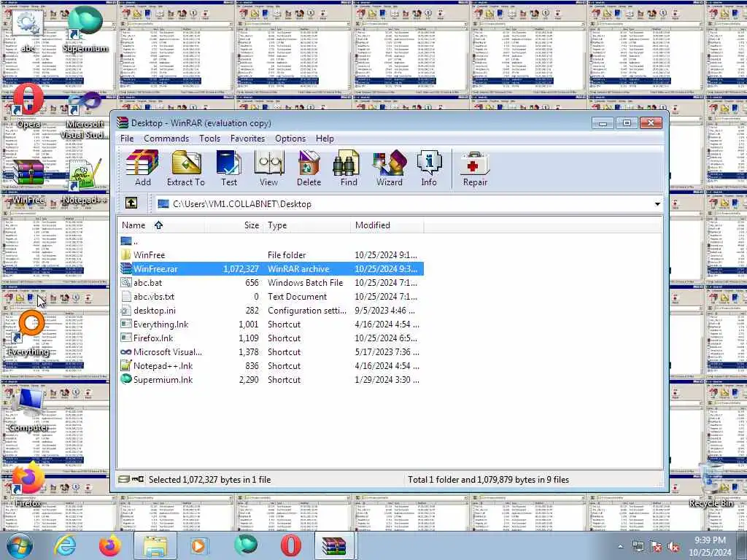The height and width of the screenshot is (560, 747).
Task: Select the WinFree desktop icon
Action: click(x=28, y=182)
